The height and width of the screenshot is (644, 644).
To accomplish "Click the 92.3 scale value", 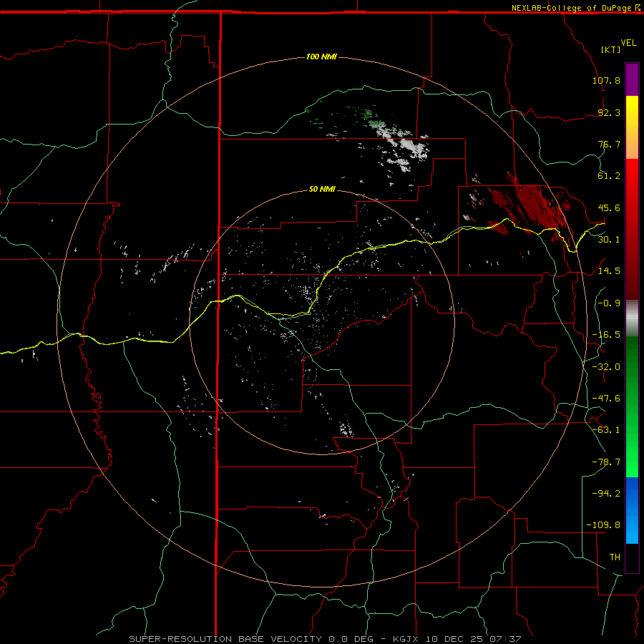I will click(609, 112).
